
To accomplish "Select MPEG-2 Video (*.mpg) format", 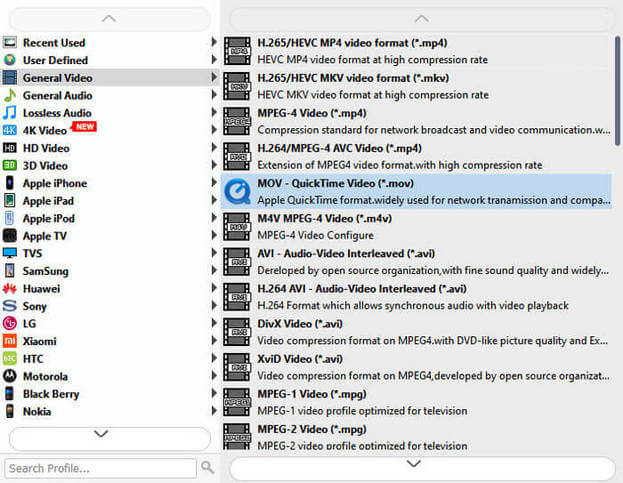I will (416, 436).
